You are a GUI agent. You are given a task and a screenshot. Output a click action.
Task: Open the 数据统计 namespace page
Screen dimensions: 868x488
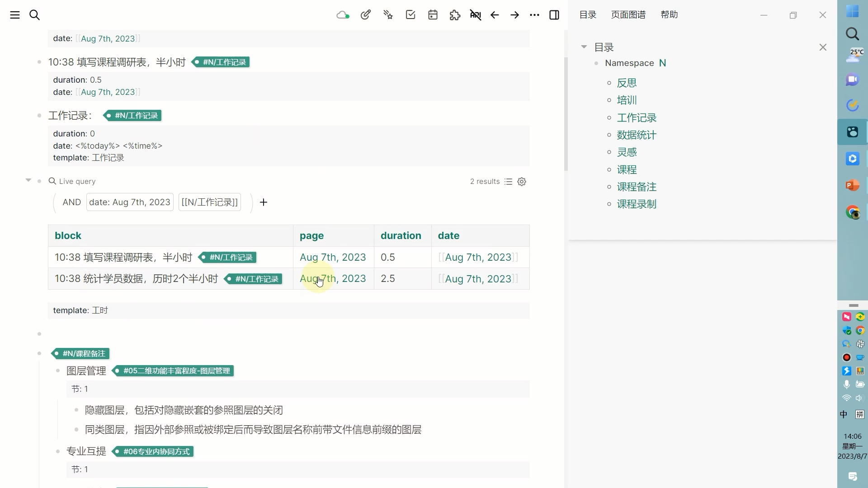pos(637,135)
